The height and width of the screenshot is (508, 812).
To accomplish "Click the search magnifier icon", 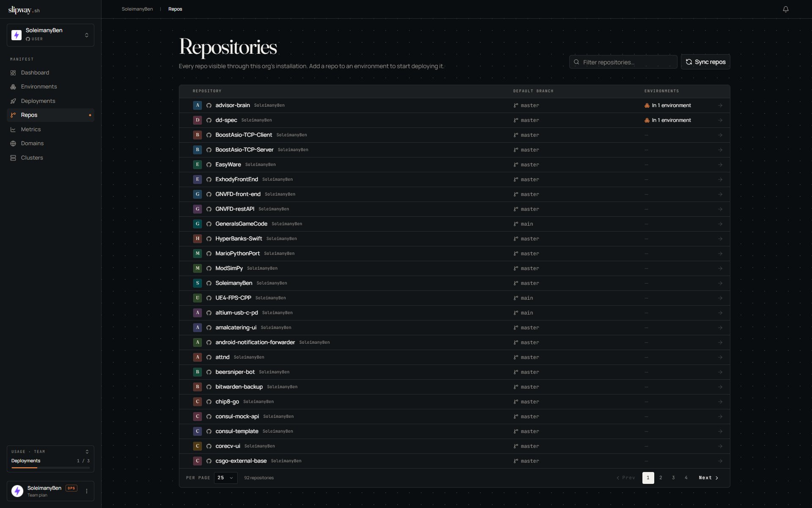I will (576, 62).
